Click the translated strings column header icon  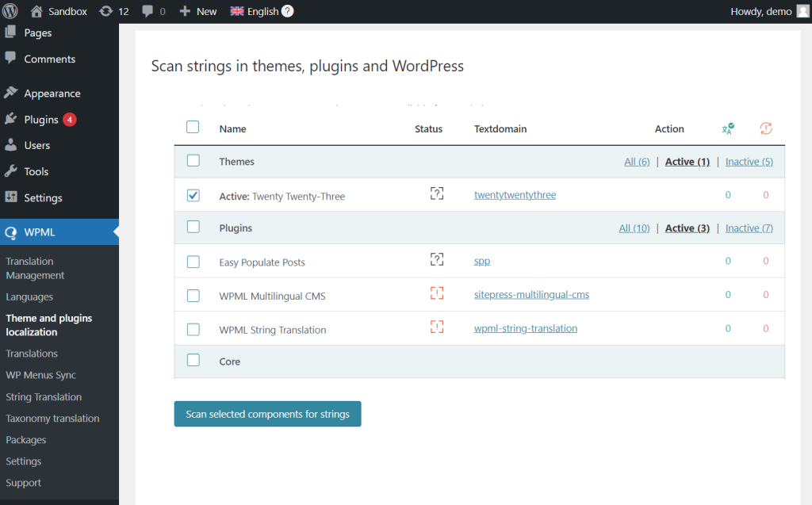[x=728, y=128]
